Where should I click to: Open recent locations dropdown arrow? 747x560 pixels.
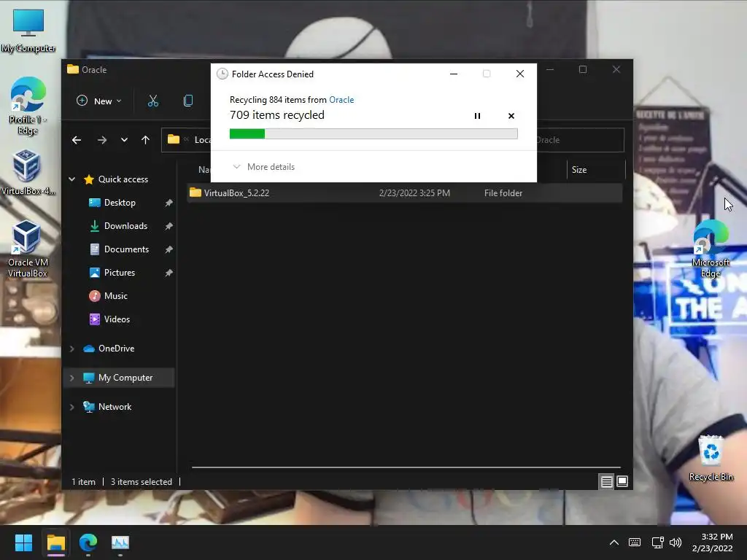(x=124, y=140)
